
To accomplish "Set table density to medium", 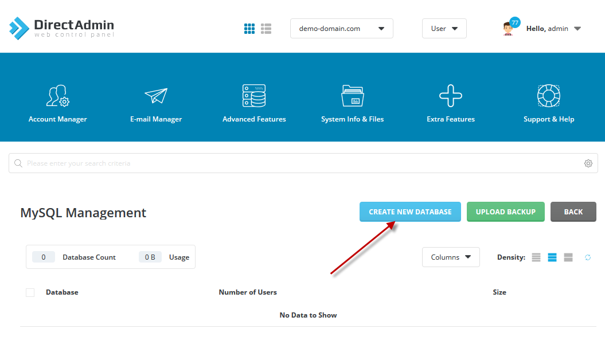I will click(x=552, y=257).
